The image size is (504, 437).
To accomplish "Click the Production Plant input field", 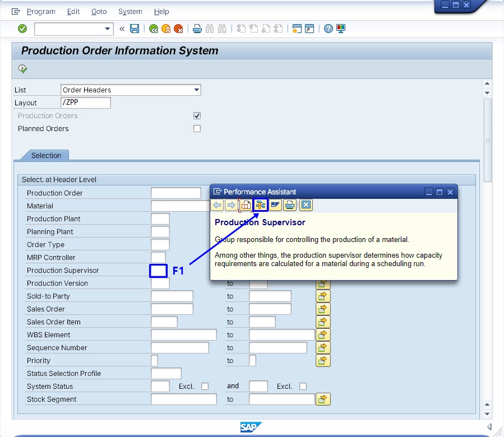I will pos(160,219).
